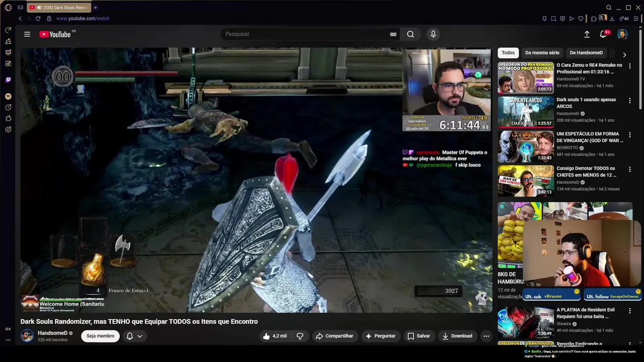Open the browser extensions puzzle icon
The width and height of the screenshot is (644, 362).
[594, 19]
